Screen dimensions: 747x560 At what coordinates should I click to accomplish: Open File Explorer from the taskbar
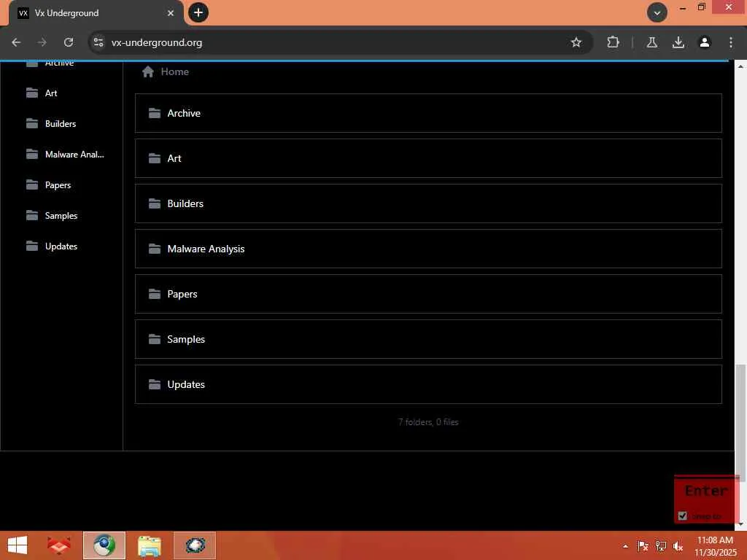point(149,545)
